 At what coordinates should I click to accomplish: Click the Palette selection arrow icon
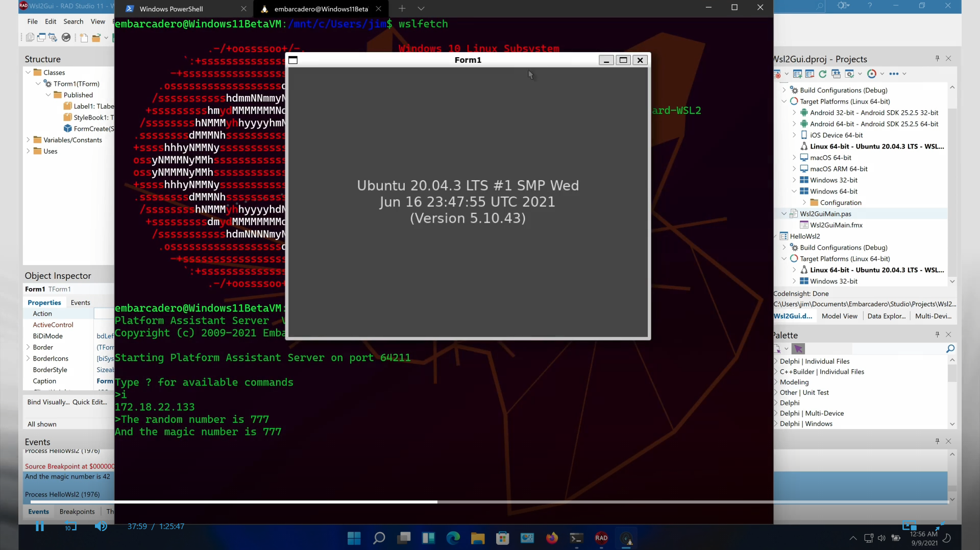(798, 349)
